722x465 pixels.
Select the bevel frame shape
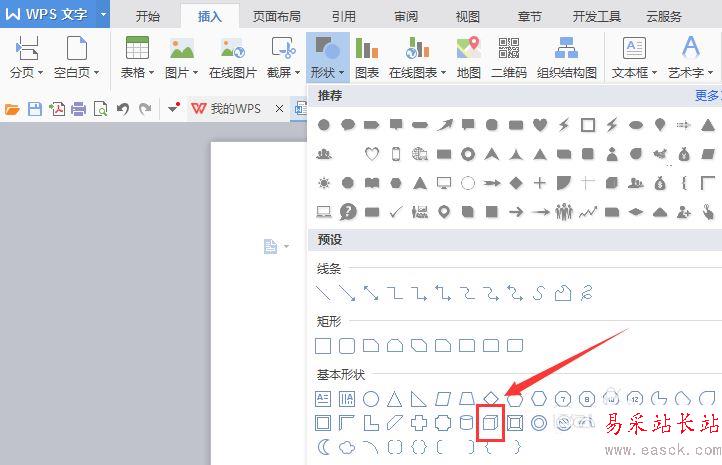(515, 423)
